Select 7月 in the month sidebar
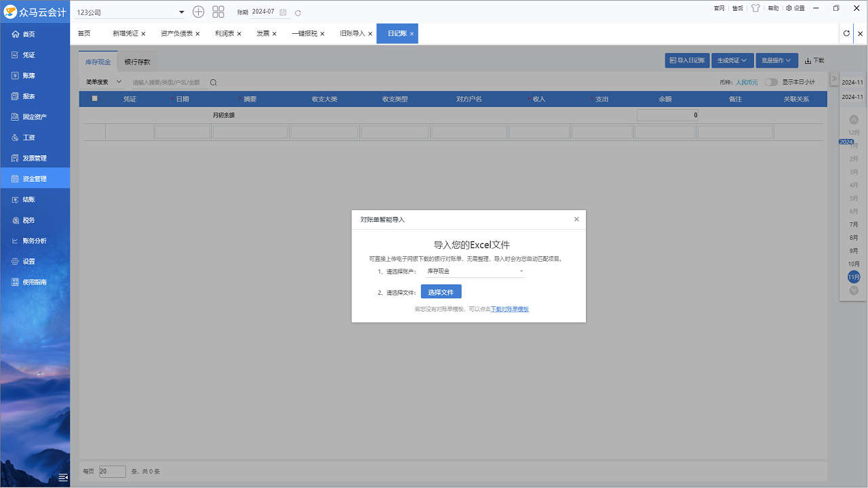This screenshot has width=868, height=488. point(852,224)
